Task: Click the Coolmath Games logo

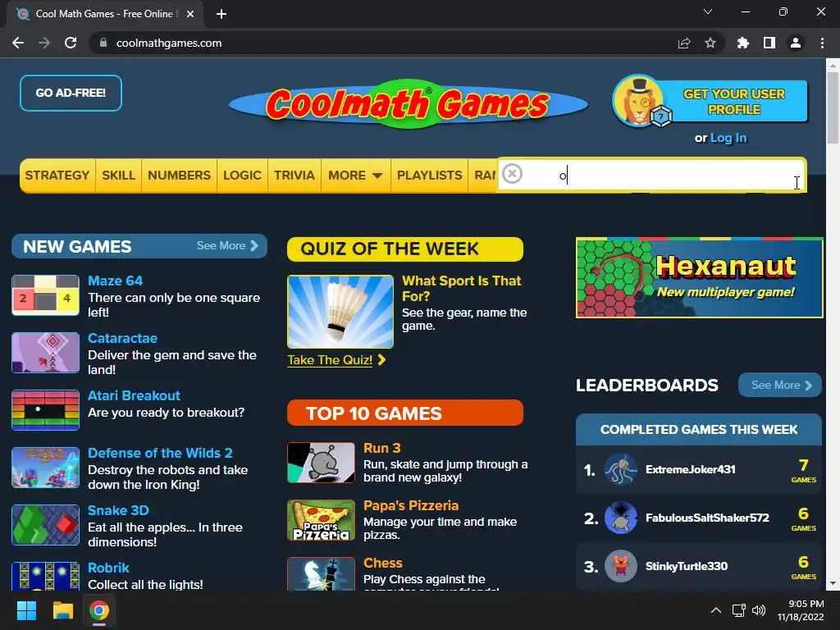Action: (409, 104)
